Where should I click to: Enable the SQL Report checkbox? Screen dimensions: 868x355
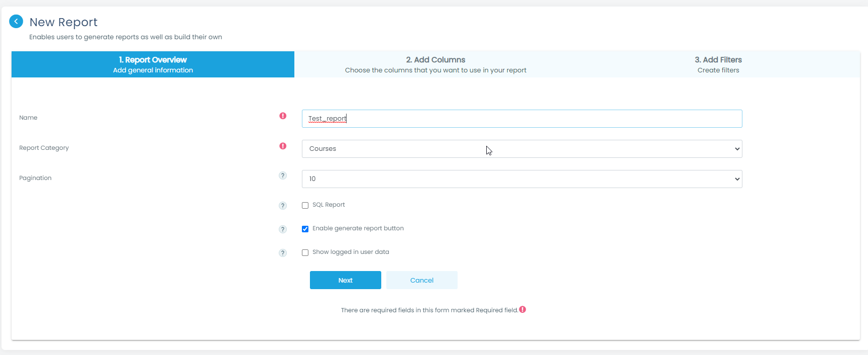pyautogui.click(x=305, y=205)
